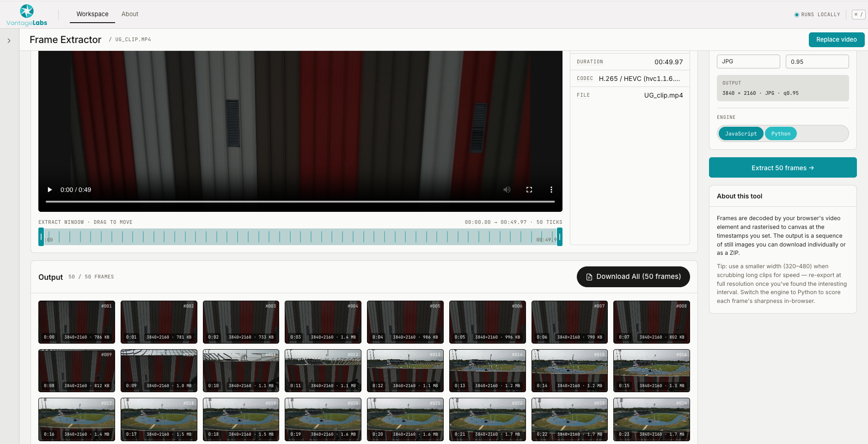This screenshot has width=868, height=444.
Task: Click the right extract window handle
Action: (560, 237)
